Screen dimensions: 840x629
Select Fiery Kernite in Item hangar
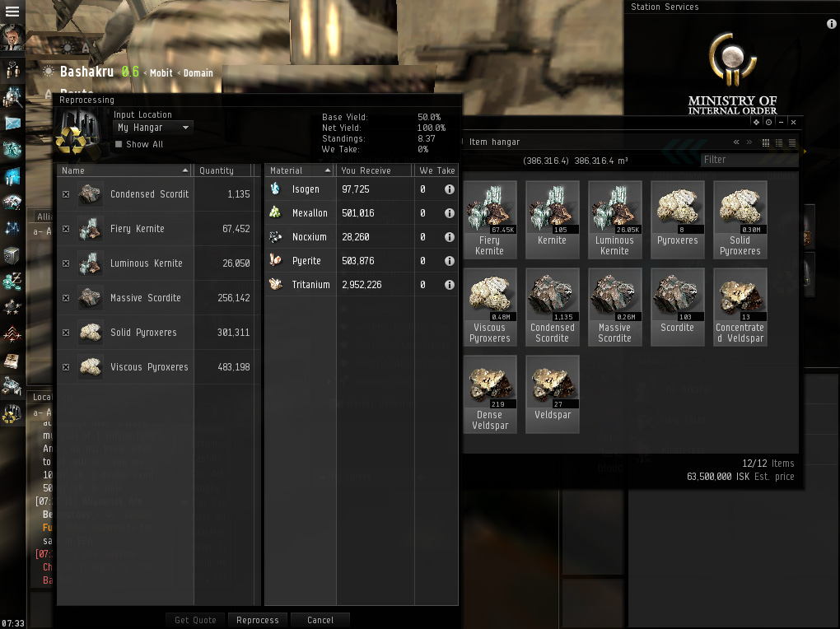click(490, 220)
